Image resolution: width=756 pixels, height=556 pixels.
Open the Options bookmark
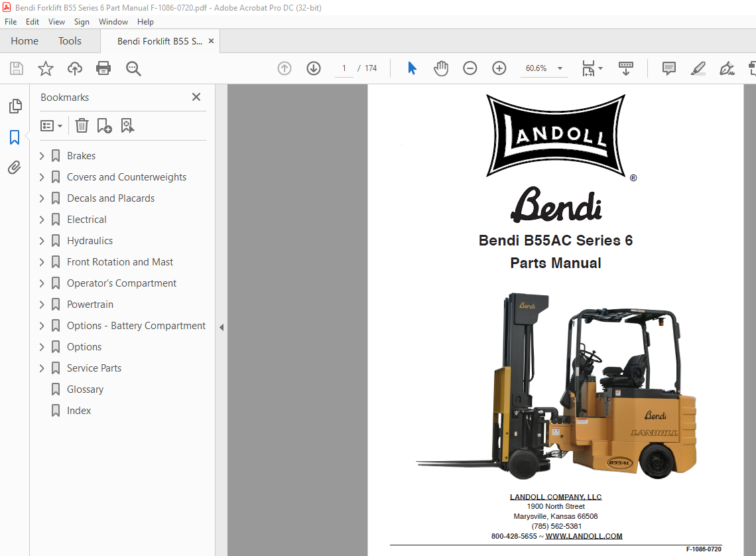[x=84, y=347]
